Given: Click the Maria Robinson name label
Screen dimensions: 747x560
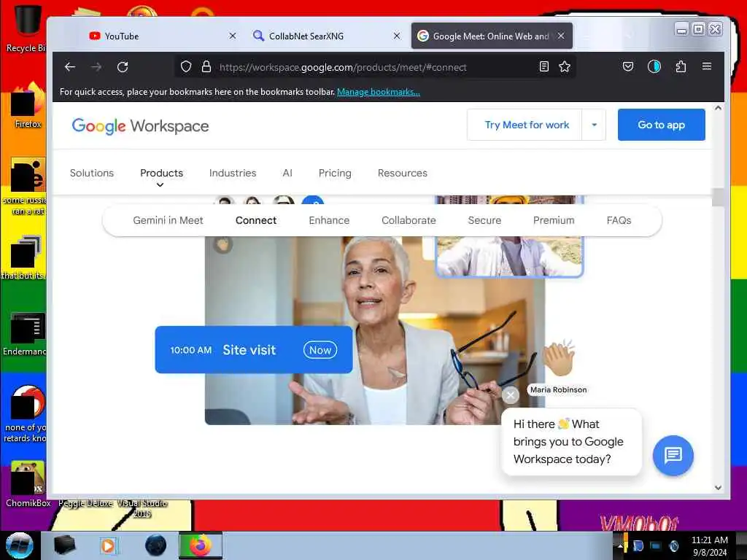Looking at the screenshot, I should [x=558, y=389].
